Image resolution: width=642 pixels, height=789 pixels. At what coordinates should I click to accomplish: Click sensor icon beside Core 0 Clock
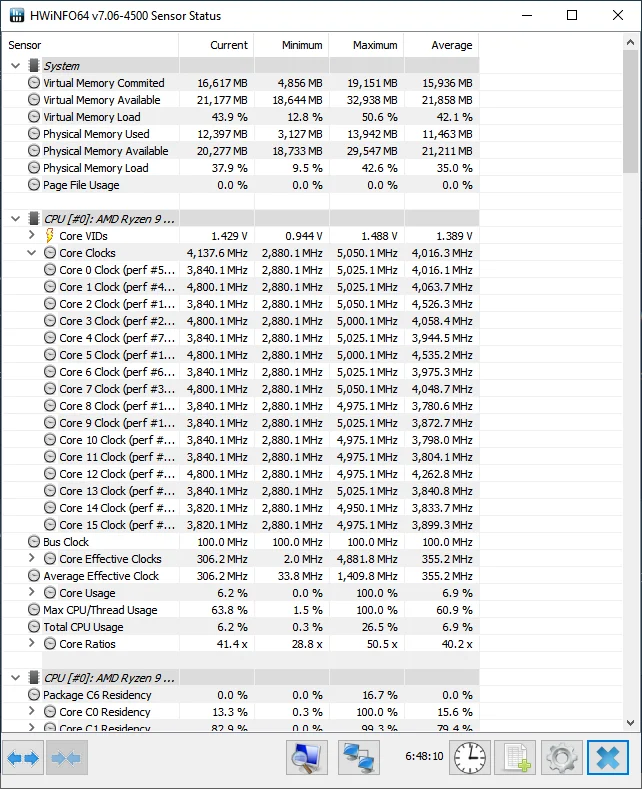pos(50,270)
